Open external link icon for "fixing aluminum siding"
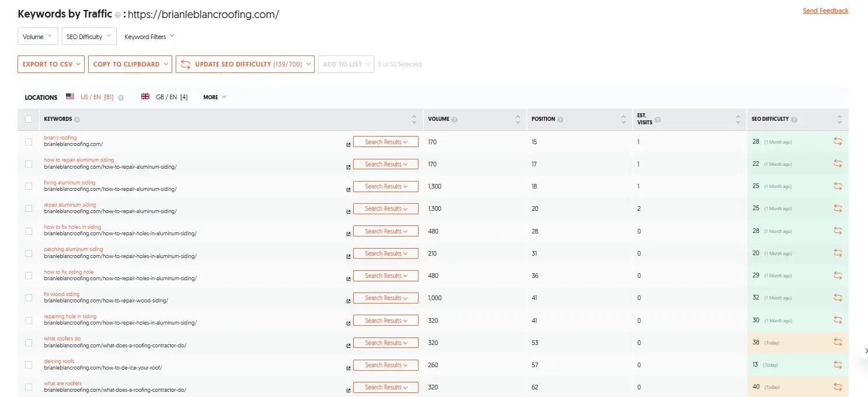Viewport: 868px width, 397px height. click(348, 189)
